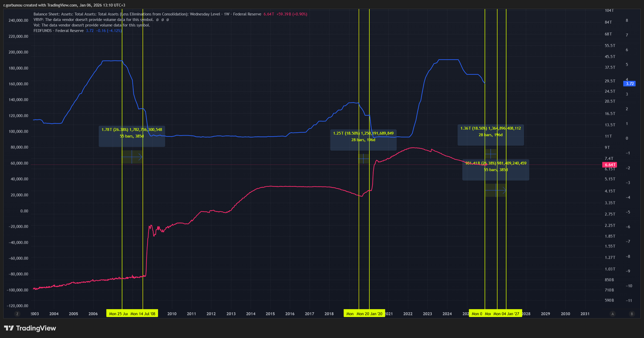Click the red 6.64T price label

[609, 165]
